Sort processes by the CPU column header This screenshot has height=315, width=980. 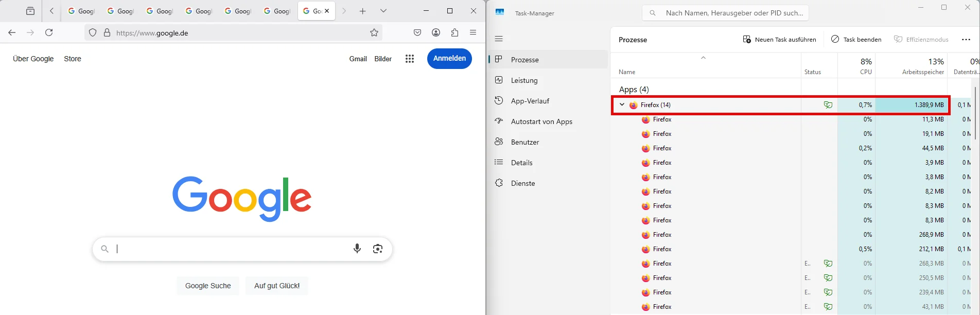[x=856, y=66]
